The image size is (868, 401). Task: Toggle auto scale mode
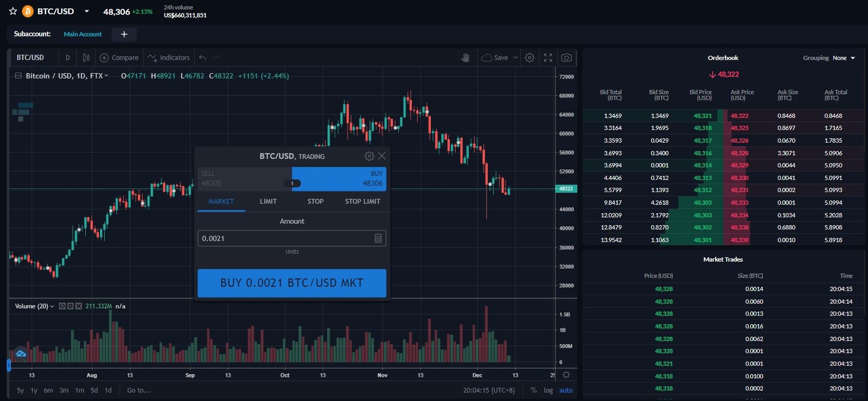566,390
